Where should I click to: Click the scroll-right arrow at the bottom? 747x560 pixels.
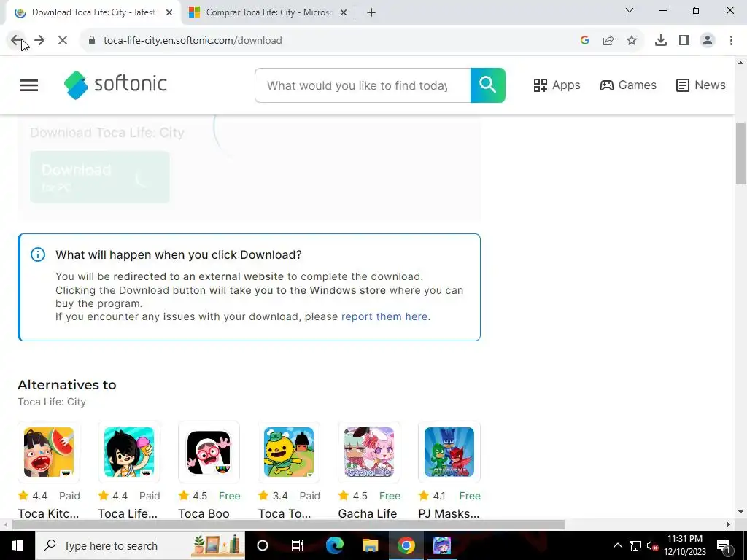729,525
